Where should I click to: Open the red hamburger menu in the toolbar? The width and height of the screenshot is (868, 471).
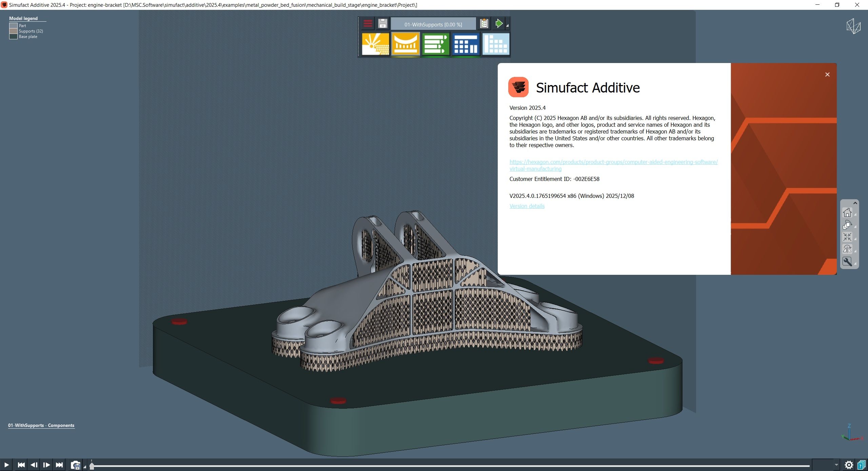(368, 23)
